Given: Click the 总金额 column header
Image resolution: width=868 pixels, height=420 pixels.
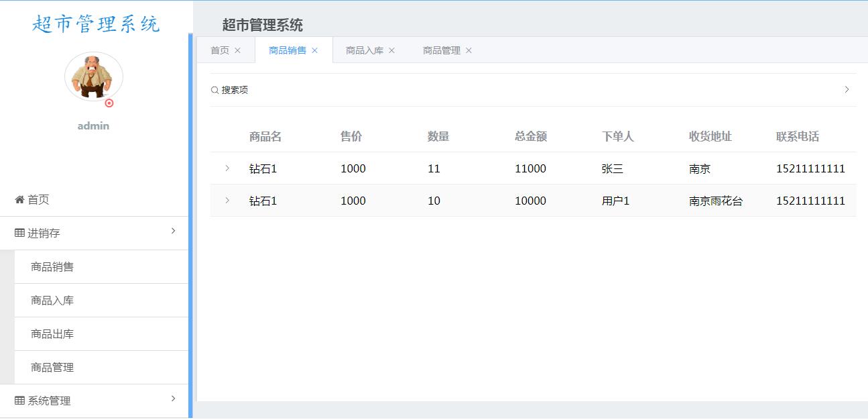Looking at the screenshot, I should (531, 137).
